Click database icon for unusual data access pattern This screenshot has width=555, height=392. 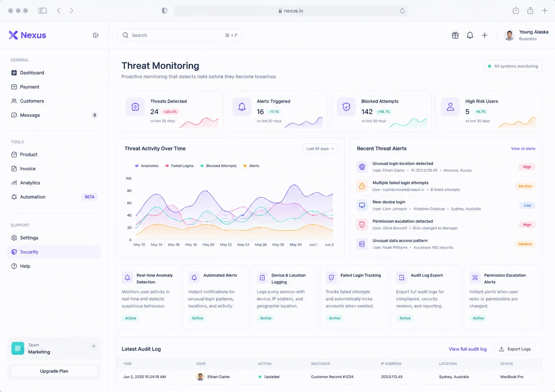click(362, 244)
